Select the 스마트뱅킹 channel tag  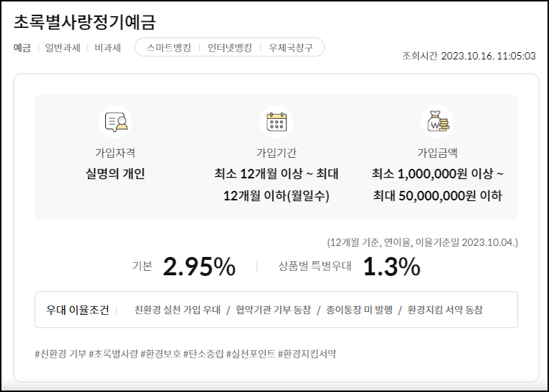(169, 48)
